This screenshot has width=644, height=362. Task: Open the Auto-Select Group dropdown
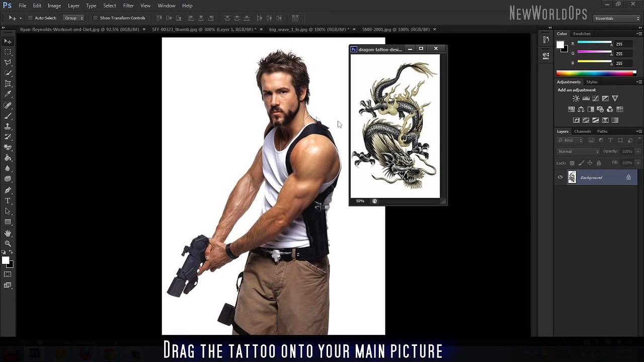pos(73,18)
